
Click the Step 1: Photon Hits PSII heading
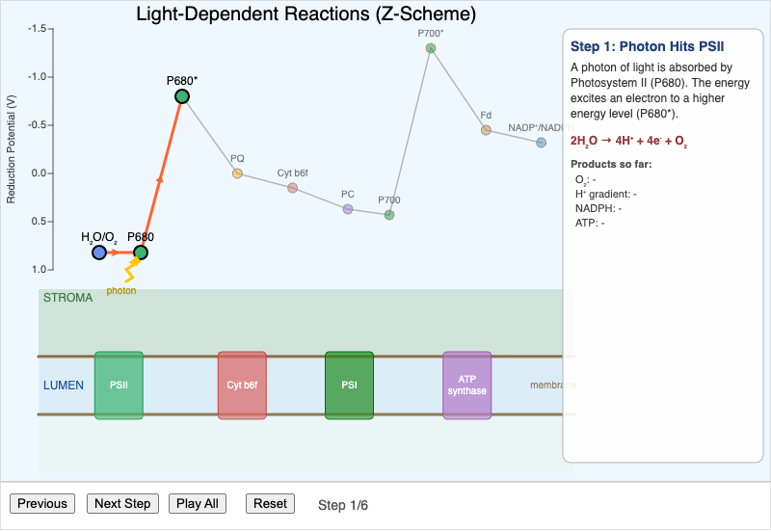(647, 45)
